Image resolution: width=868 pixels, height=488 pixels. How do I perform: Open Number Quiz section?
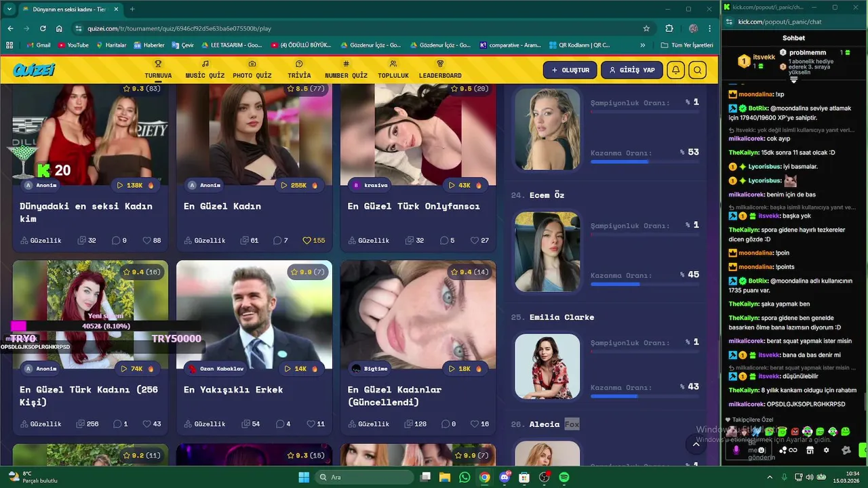[346, 70]
